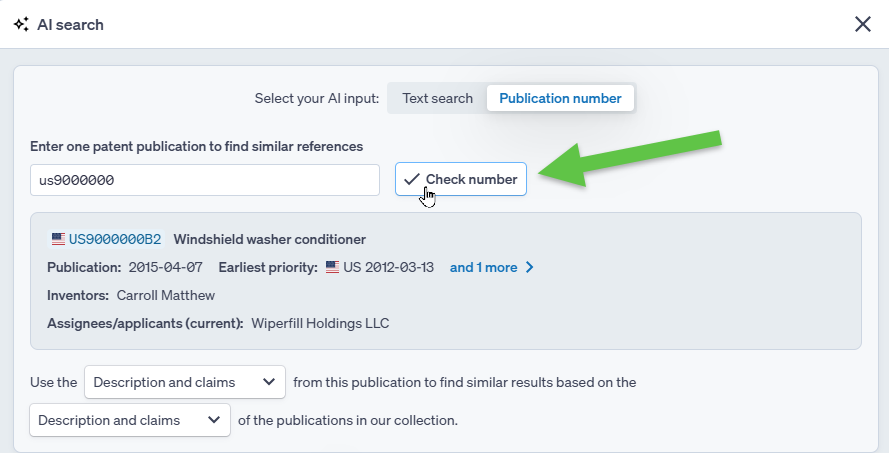This screenshot has width=889, height=453.
Task: Click the flag icon beside earliest priority
Action: click(x=334, y=267)
